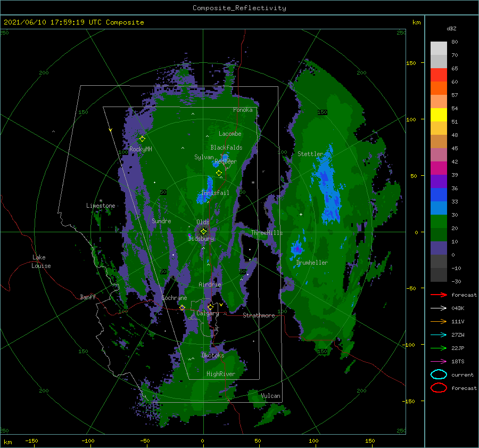479x448 pixels.
Task: Click the cyan 'current' ellipse in the legend
Action: click(x=439, y=374)
